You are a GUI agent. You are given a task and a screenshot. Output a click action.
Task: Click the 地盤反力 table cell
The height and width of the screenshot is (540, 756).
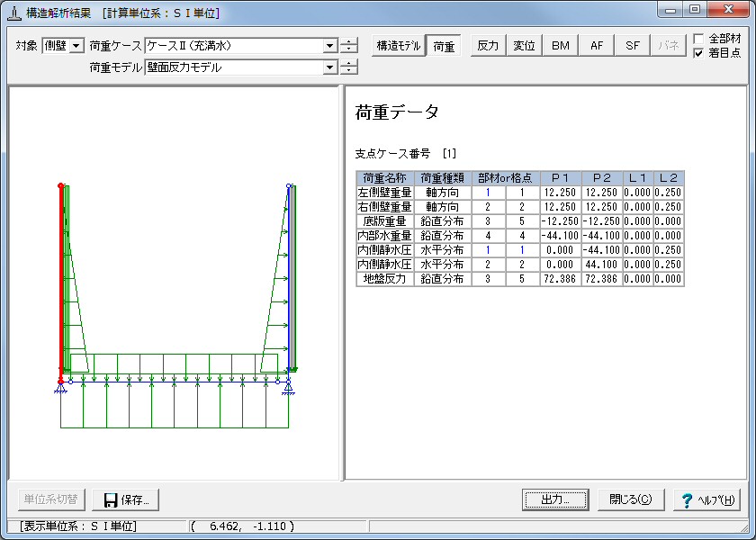(x=385, y=279)
